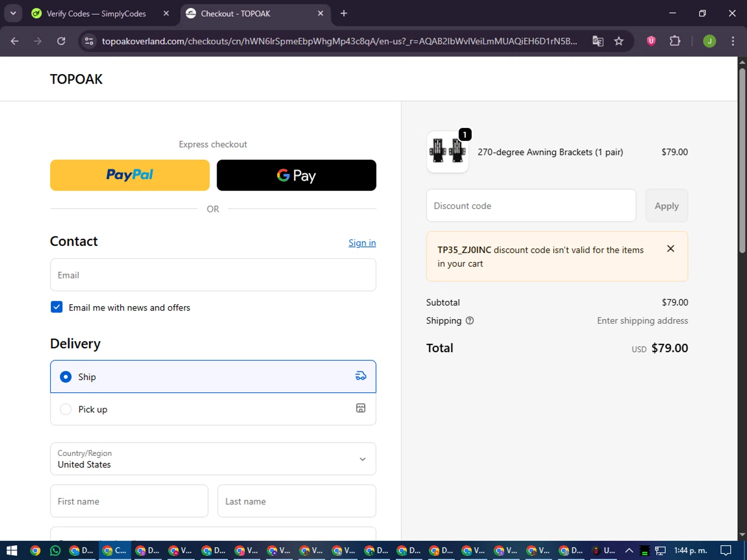Click the 'Enter shipping address' text
The image size is (747, 560).
642,321
